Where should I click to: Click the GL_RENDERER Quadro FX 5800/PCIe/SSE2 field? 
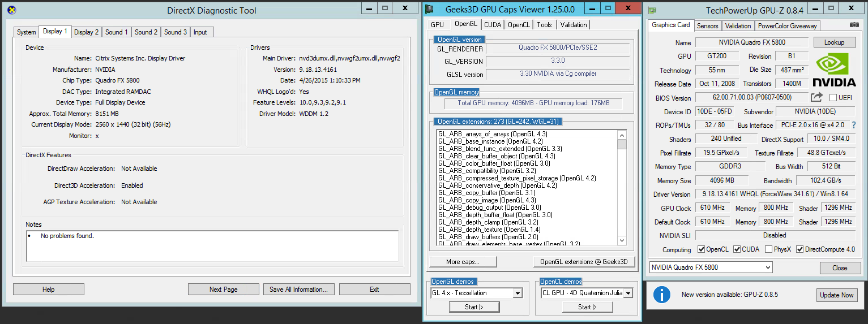tap(558, 48)
